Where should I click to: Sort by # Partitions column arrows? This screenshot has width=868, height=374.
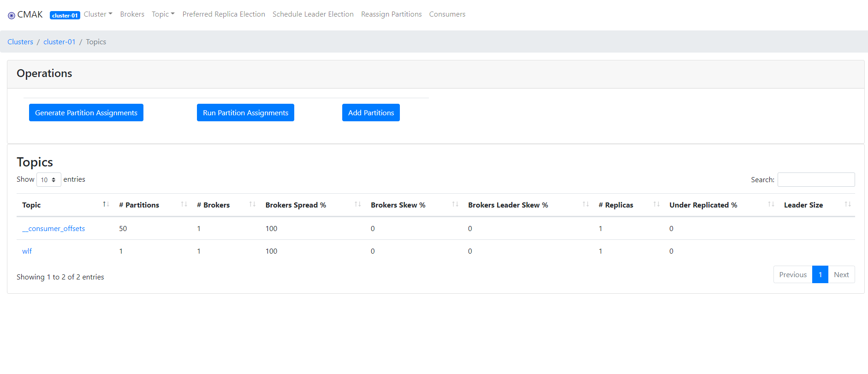184,204
